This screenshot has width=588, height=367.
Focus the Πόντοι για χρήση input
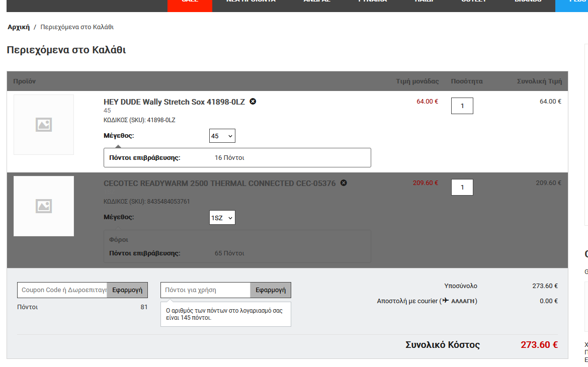pyautogui.click(x=206, y=290)
